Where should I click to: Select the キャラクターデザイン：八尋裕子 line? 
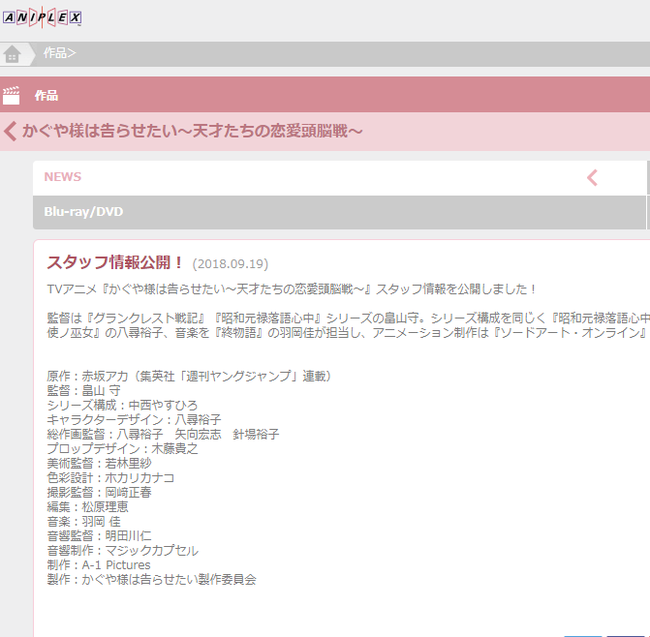(134, 420)
